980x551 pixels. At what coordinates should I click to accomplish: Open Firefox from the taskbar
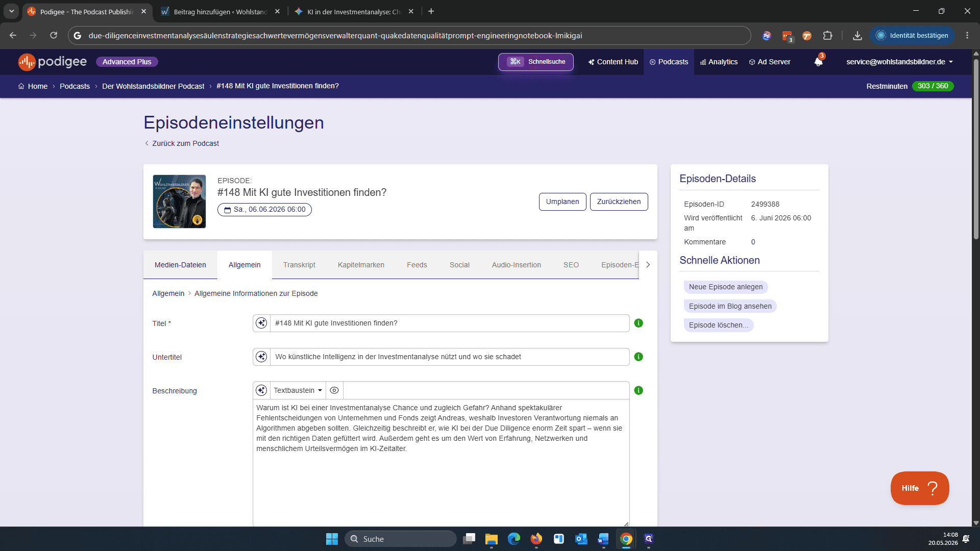coord(536,539)
